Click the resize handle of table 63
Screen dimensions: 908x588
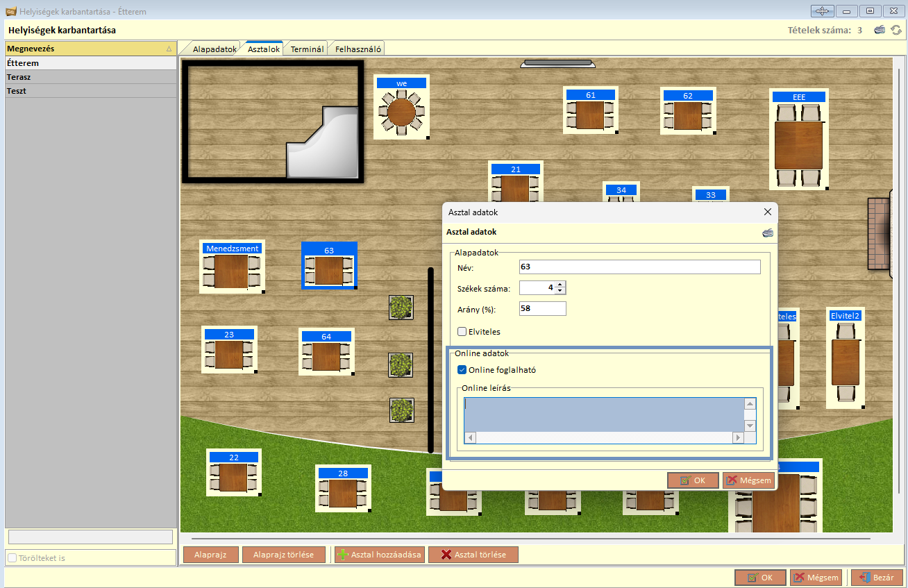pyautogui.click(x=355, y=287)
